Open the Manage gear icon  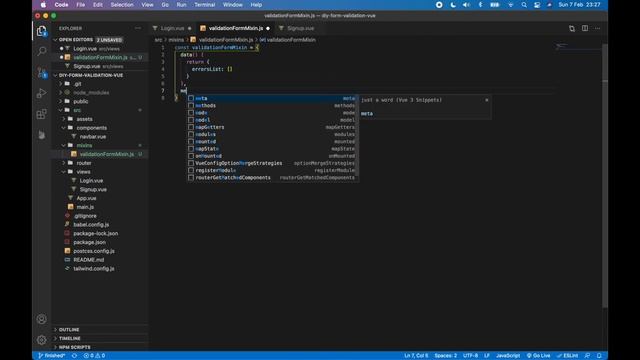[41, 340]
